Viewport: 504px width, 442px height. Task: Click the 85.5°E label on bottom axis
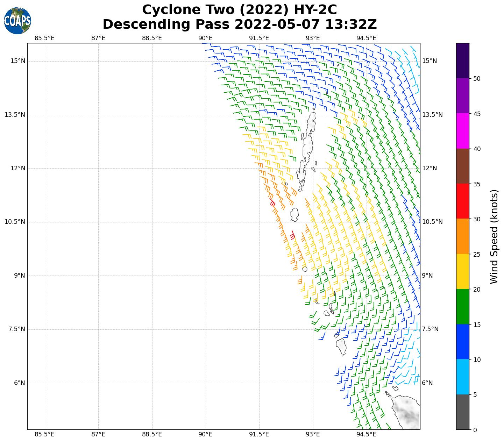tap(45, 435)
